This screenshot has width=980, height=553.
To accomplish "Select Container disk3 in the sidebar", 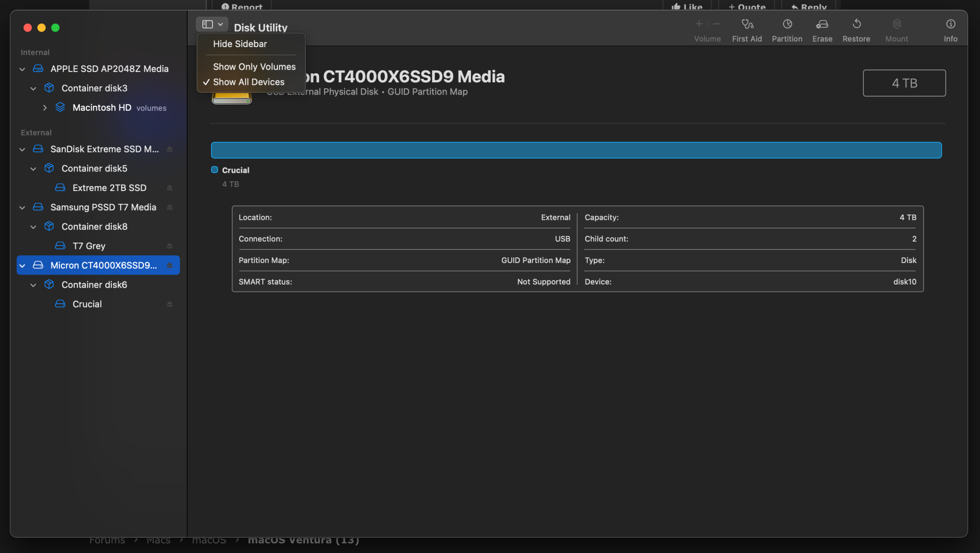I will [x=94, y=88].
